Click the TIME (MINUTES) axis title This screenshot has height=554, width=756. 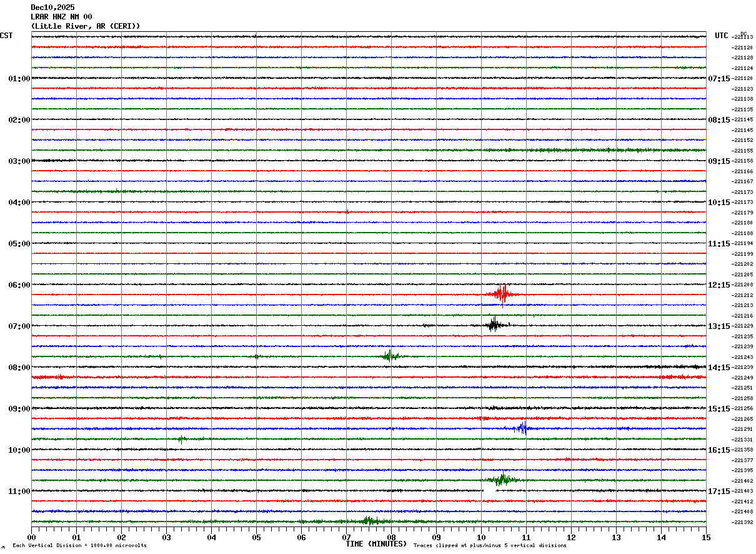(x=376, y=544)
